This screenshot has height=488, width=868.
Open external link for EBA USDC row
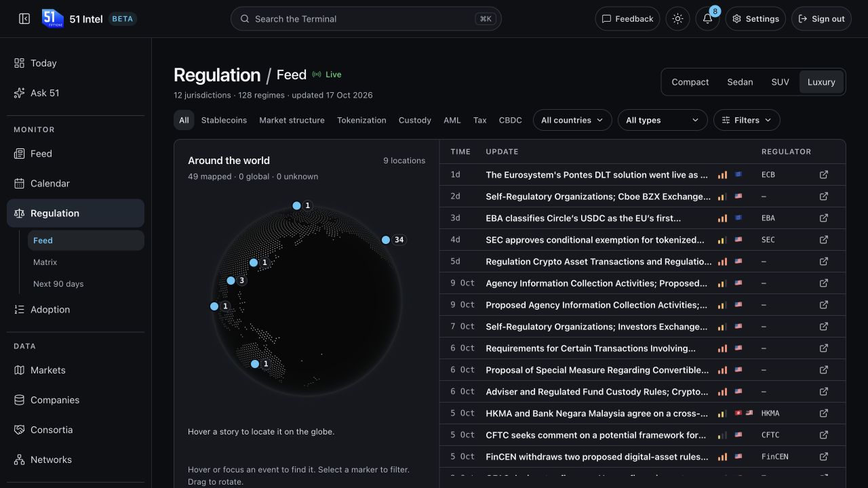[824, 218]
